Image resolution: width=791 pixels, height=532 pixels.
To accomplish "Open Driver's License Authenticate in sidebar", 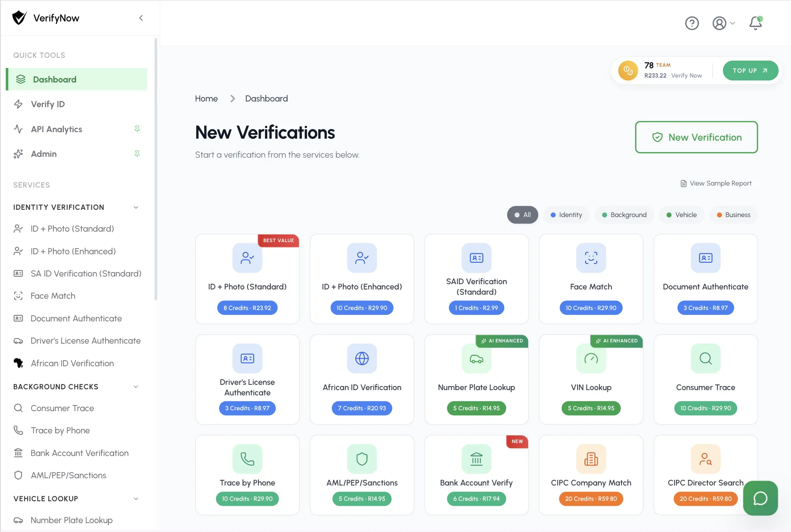I will 77,341.
